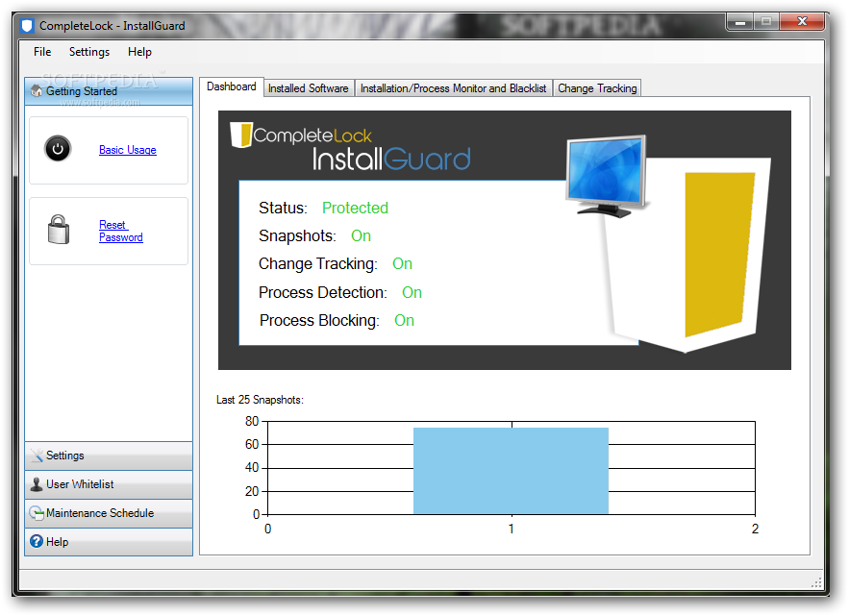Switch to the Change Tracking tab
This screenshot has width=849, height=616.
(597, 88)
